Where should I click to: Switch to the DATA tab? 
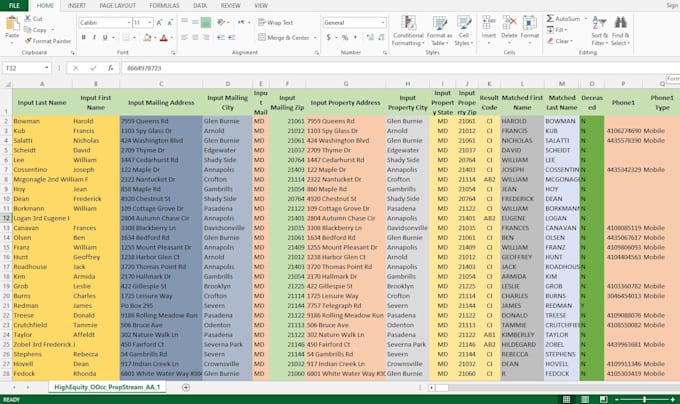[199, 6]
